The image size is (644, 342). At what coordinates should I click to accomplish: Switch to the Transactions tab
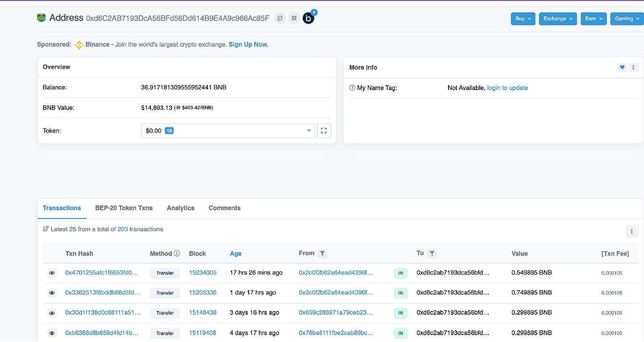pyautogui.click(x=62, y=208)
